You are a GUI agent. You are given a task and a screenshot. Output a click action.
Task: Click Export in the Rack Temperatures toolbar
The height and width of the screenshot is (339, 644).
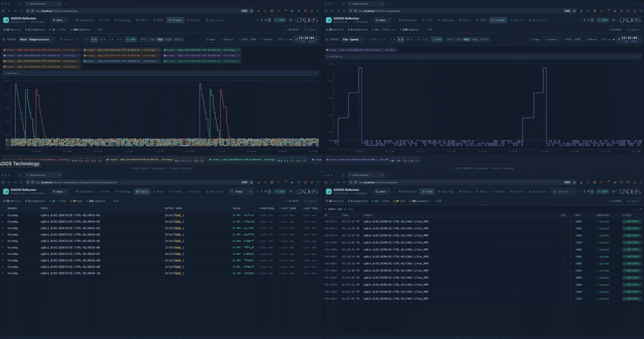(227, 39)
